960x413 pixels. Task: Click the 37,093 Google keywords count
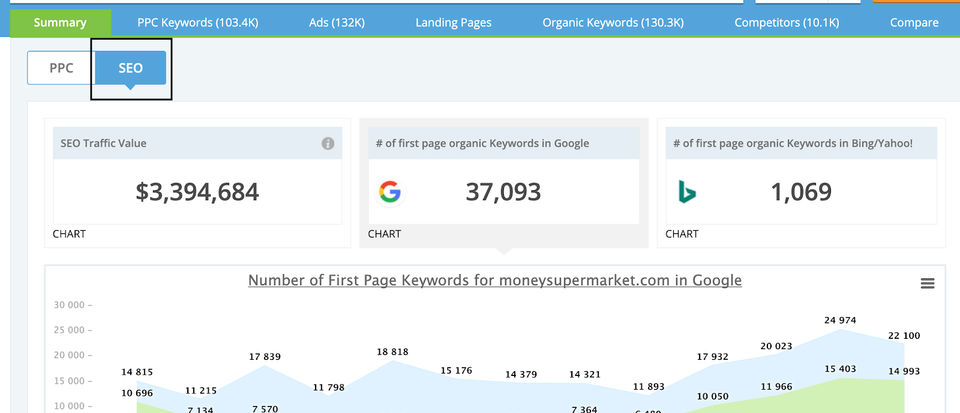tap(503, 192)
